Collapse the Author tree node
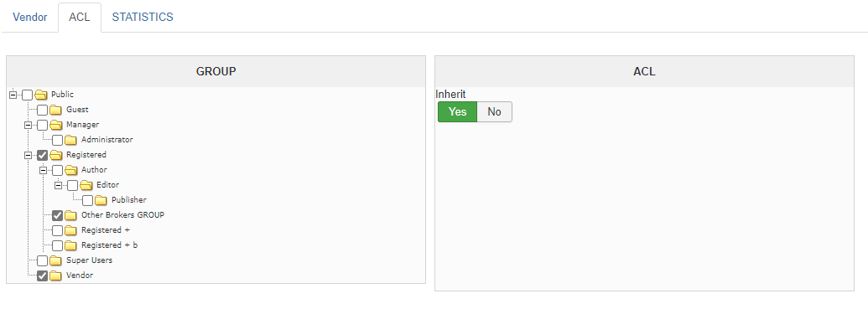Screen dimensions: 868x309 click(x=43, y=170)
